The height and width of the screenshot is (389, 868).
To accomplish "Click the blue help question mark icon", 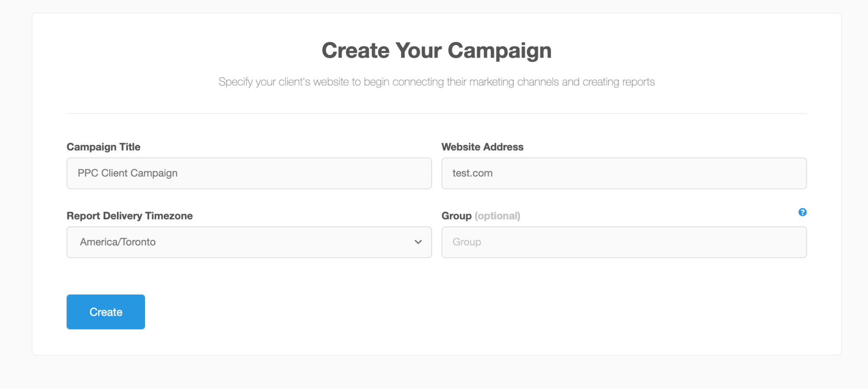I will tap(802, 212).
